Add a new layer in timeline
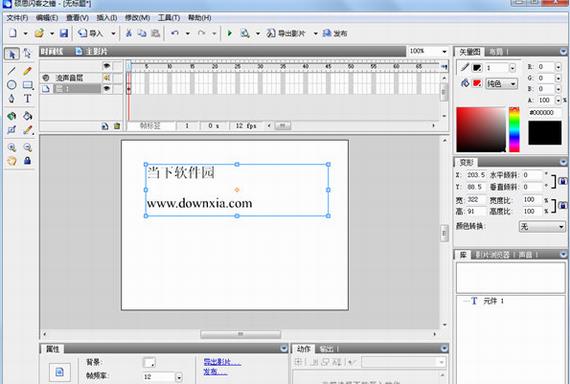 click(105, 126)
